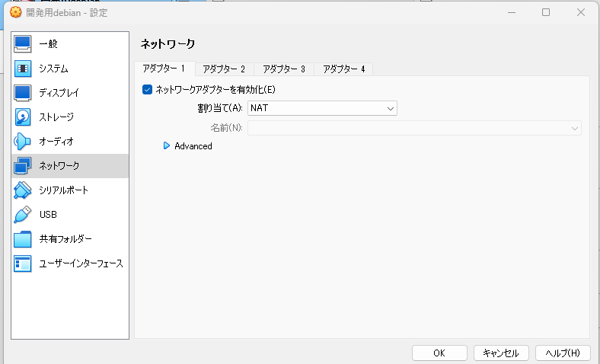This screenshot has width=600, height=364.
Task: Open the 名前 combo box
Action: click(x=414, y=128)
